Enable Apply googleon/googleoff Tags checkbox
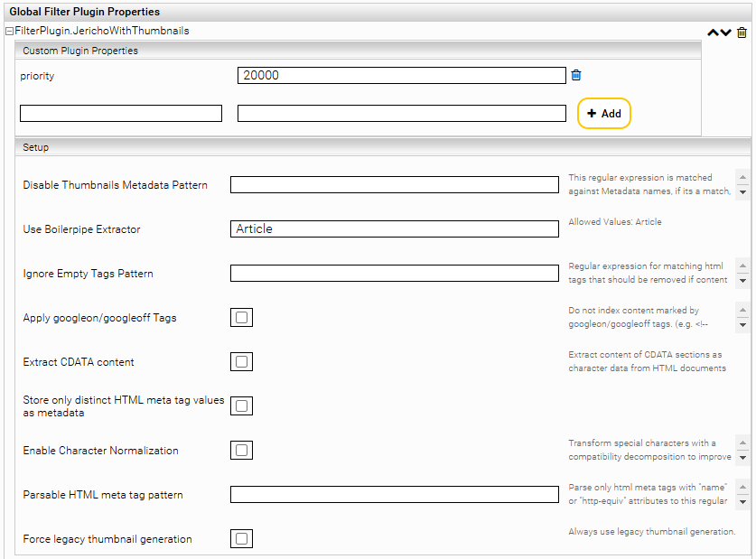The width and height of the screenshot is (756, 559). tap(241, 318)
